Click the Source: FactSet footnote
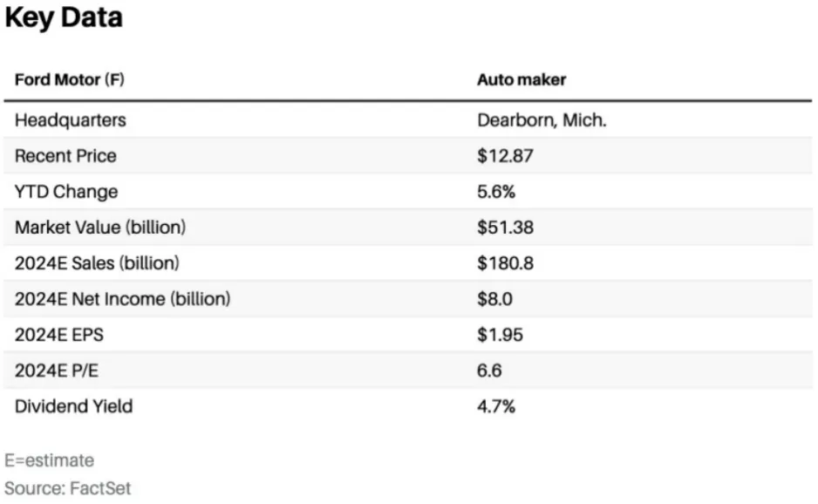This screenshot has width=818, height=504. point(68,488)
